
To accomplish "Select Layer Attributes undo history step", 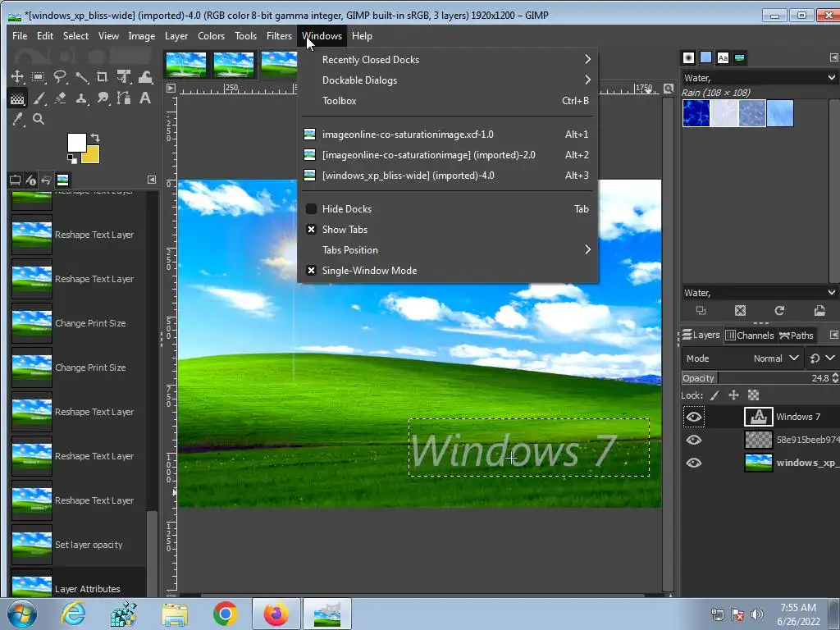I will (78, 585).
